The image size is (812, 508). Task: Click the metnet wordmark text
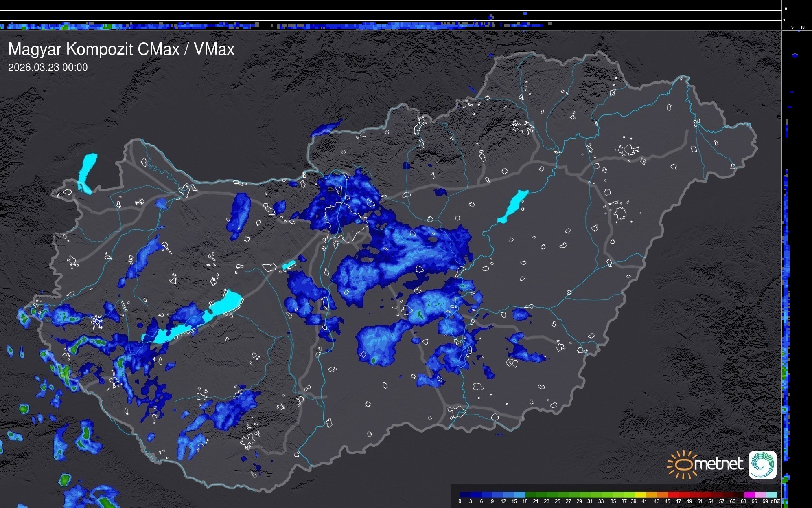pyautogui.click(x=718, y=464)
